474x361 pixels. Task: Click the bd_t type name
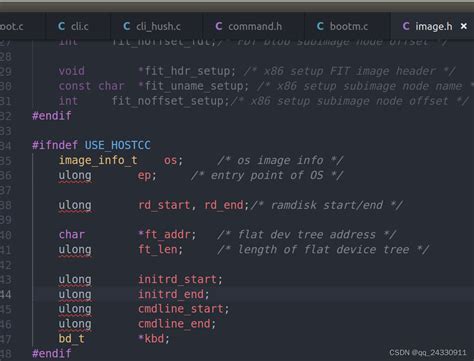[x=72, y=339]
